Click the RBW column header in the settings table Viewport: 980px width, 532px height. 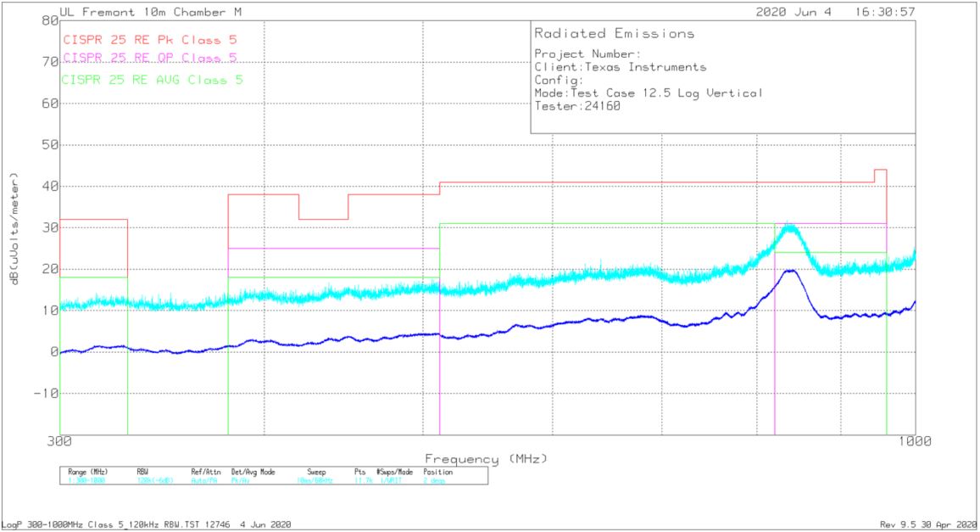click(x=142, y=472)
